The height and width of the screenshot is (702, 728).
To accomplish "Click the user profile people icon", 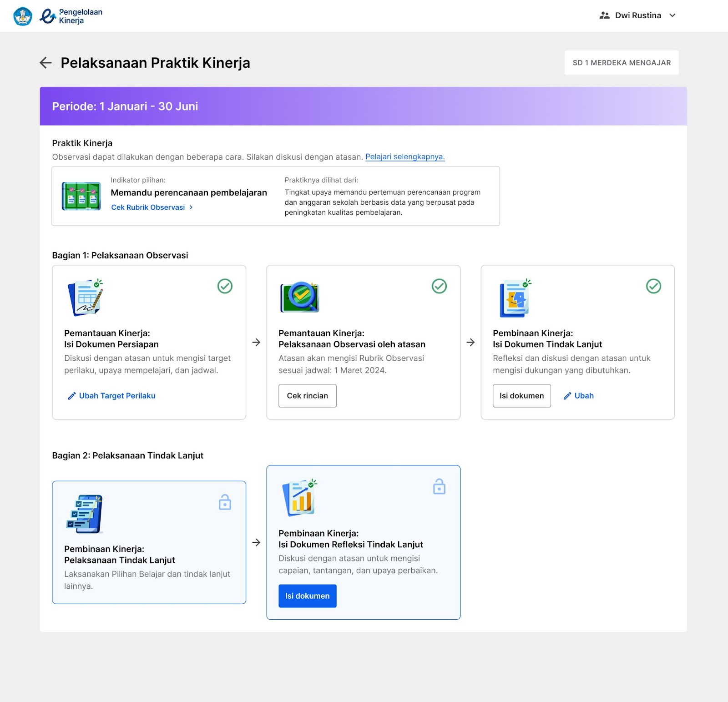I will [604, 15].
